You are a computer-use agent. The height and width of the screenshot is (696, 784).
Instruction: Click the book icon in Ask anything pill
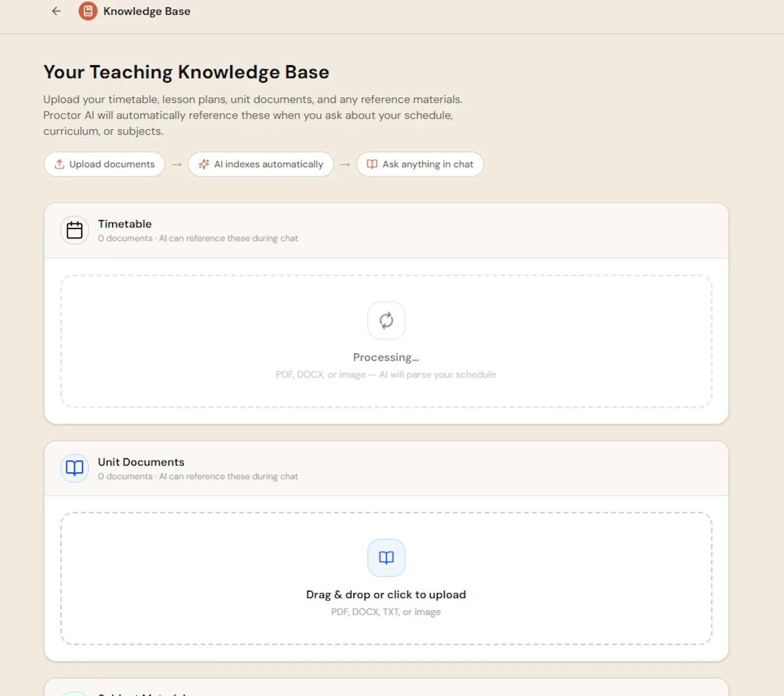(372, 164)
